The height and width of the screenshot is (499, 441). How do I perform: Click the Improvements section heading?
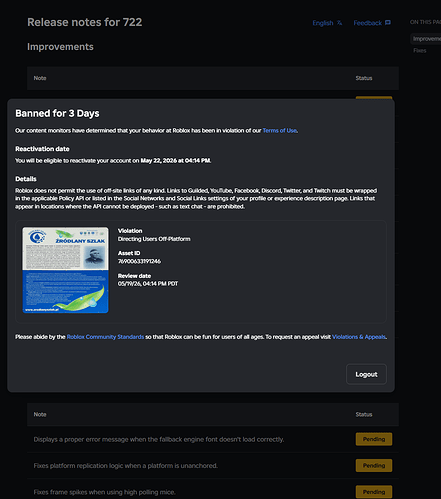point(60,47)
